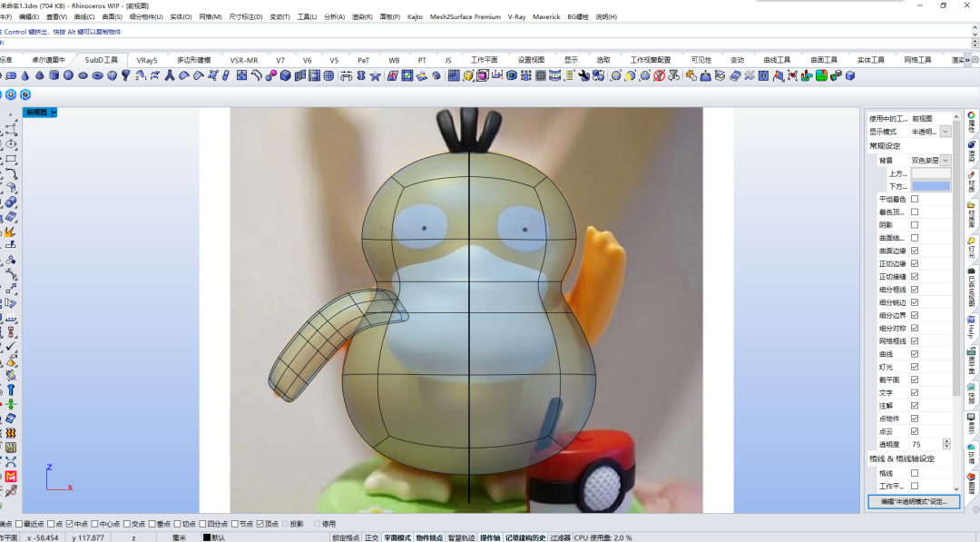This screenshot has height=542, width=980.
Task: Open the V-Ray menu
Action: [x=516, y=17]
